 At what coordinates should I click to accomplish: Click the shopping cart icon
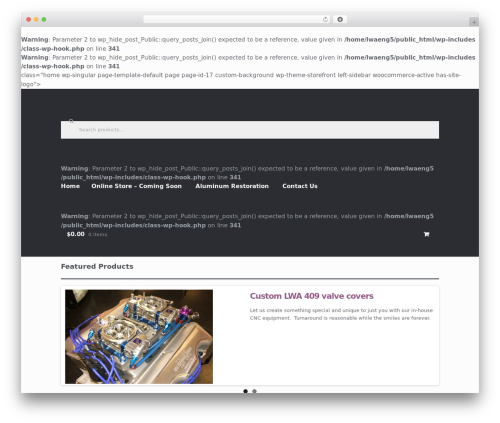point(426,234)
